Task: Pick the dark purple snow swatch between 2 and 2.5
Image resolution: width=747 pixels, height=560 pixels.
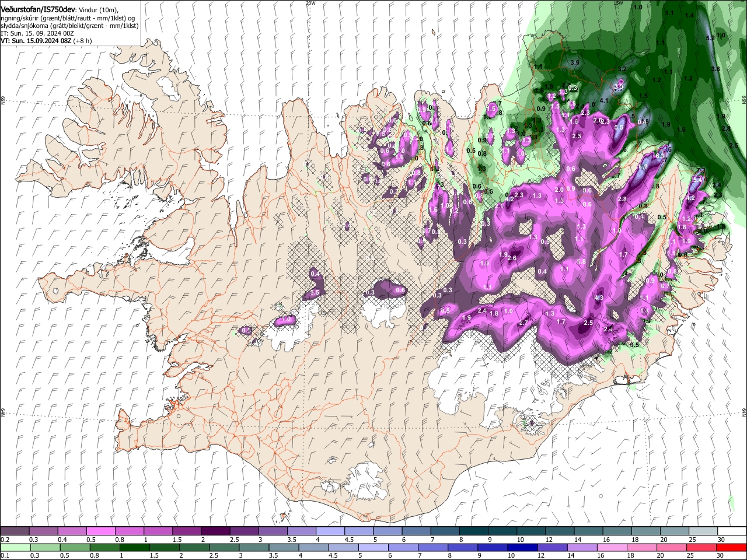Action: (x=215, y=531)
